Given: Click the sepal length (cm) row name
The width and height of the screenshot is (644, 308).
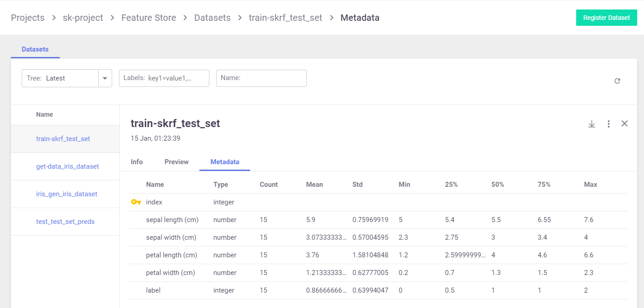Looking at the screenshot, I should point(172,220).
